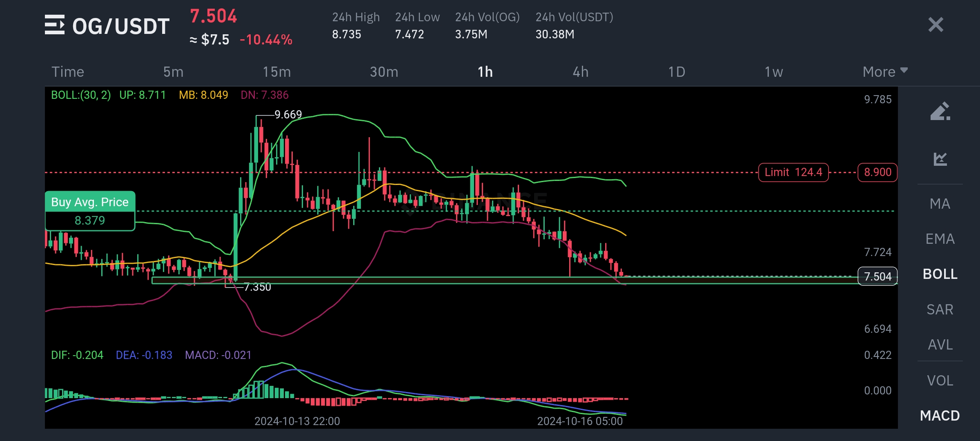Click the 7.504 current price tag
Image resolution: width=980 pixels, height=441 pixels.
[878, 276]
